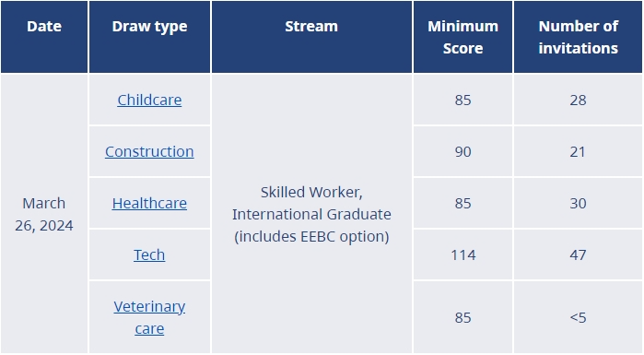Click the Childcare invitations value 28
Screen dimensions: 644x355
[x=578, y=100]
